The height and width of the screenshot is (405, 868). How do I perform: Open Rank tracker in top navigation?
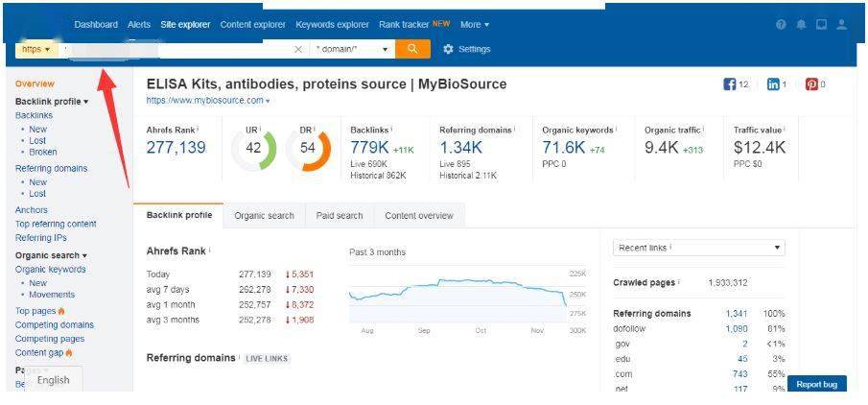[x=404, y=24]
